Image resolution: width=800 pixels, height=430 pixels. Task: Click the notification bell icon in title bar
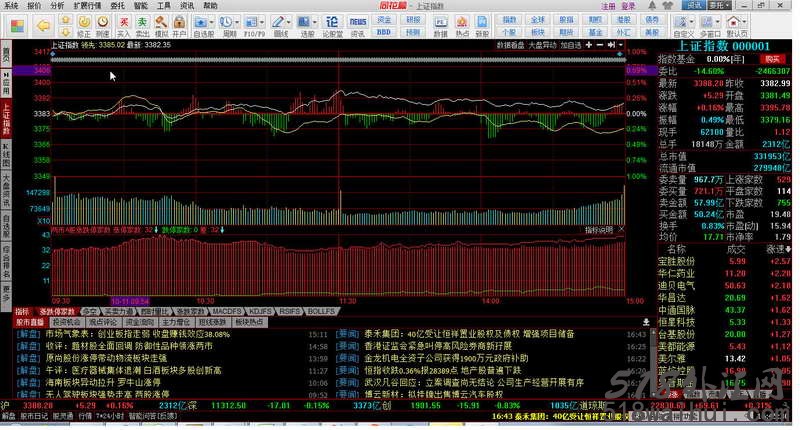pyautogui.click(x=652, y=6)
